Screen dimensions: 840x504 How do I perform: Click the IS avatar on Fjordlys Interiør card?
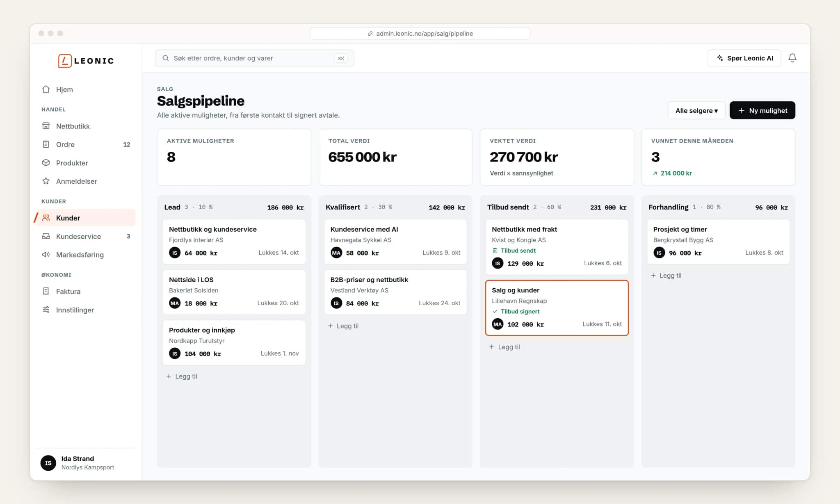[x=175, y=253]
